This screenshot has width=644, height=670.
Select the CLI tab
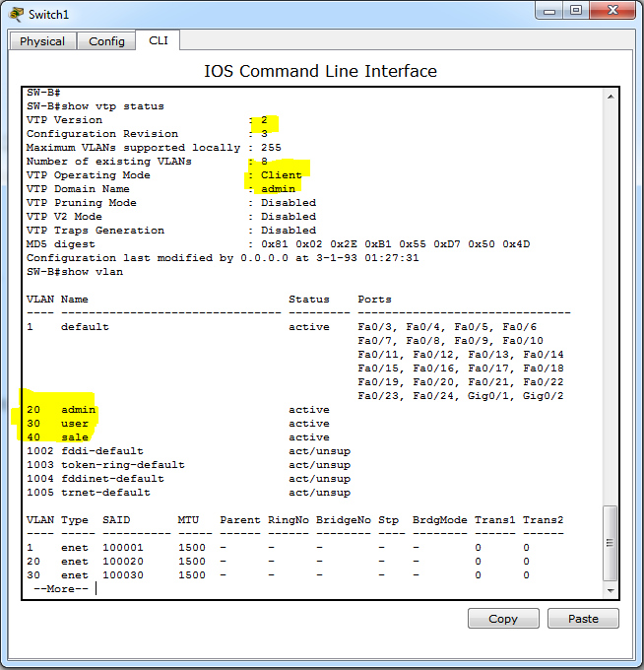point(158,40)
